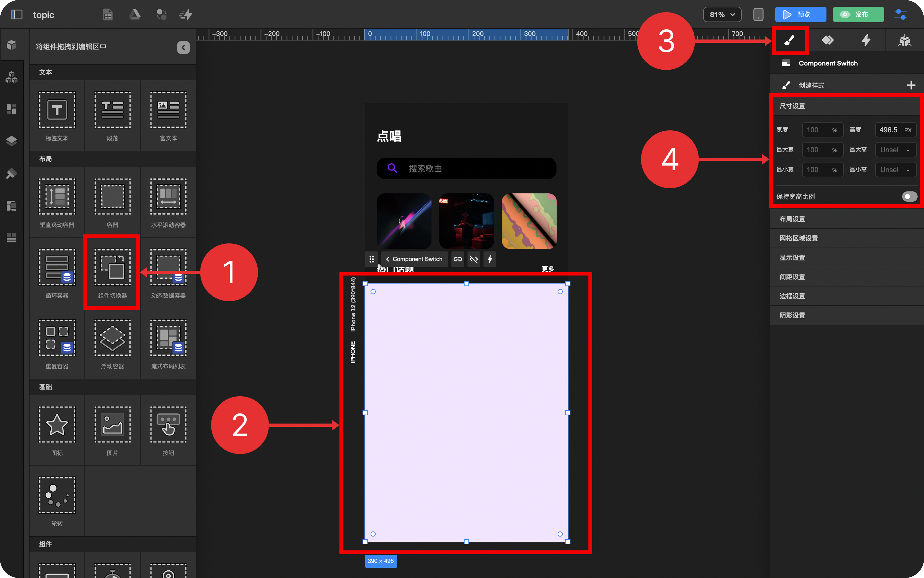The image size is (924, 578).
Task: Choose the 段落 paragraph component
Action: (113, 116)
